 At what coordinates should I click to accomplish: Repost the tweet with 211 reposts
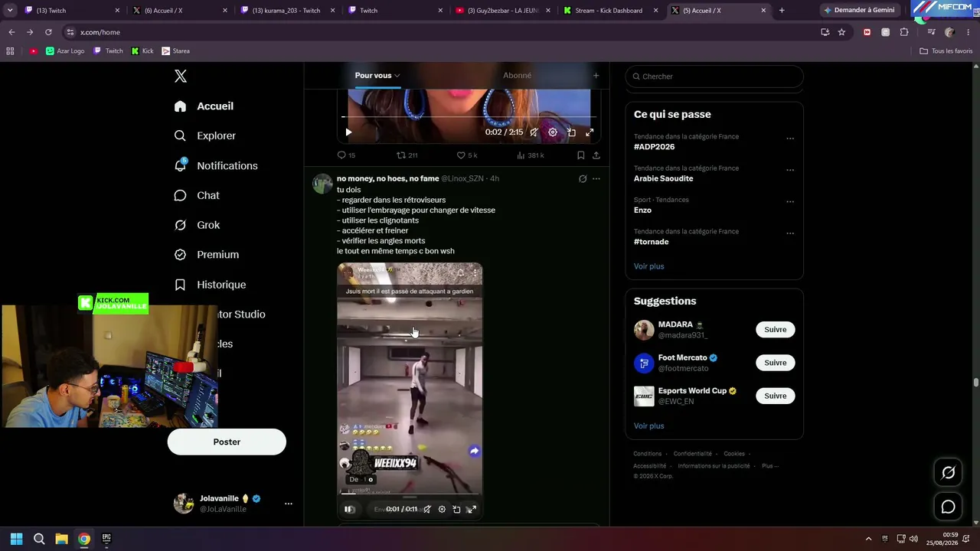coord(407,155)
